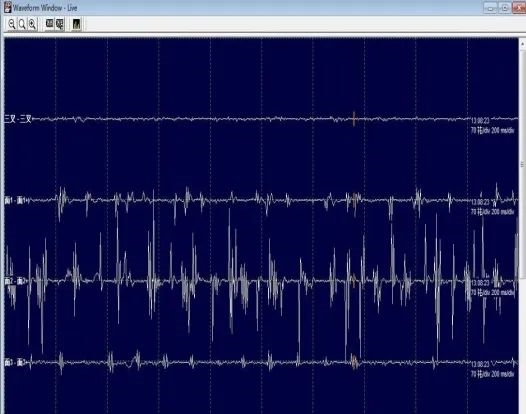Click the zoom in magnifier icon

point(32,24)
